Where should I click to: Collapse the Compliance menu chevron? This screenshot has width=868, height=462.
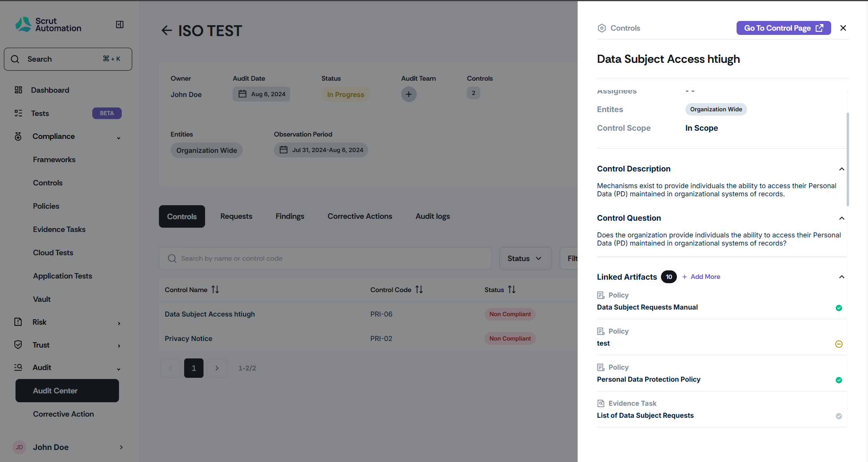(119, 138)
